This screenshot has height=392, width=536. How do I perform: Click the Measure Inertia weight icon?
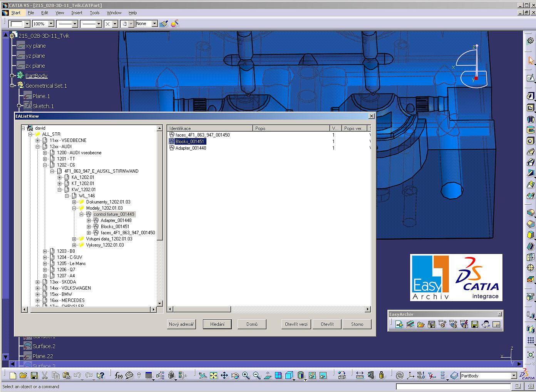pos(381,375)
